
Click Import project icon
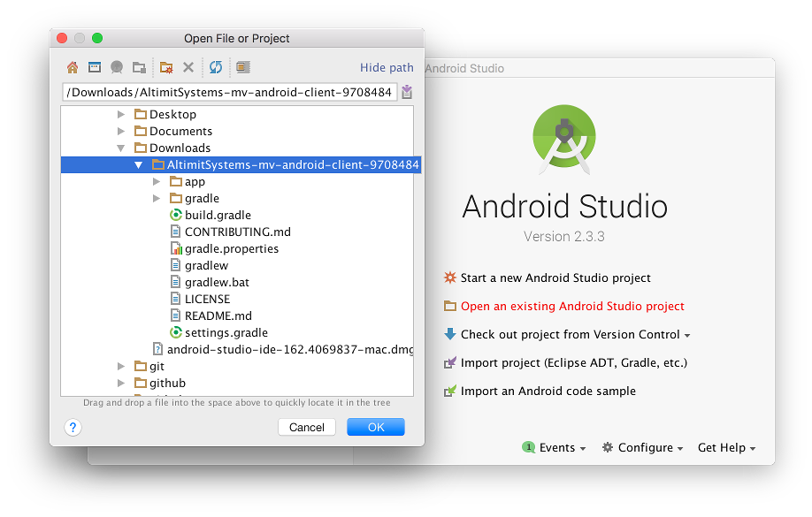(450, 362)
